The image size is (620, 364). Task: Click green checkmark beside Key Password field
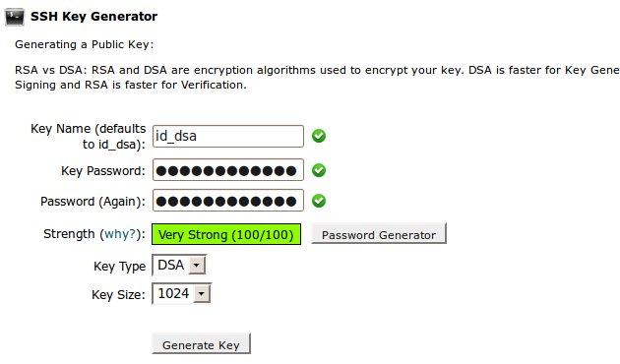pos(319,170)
